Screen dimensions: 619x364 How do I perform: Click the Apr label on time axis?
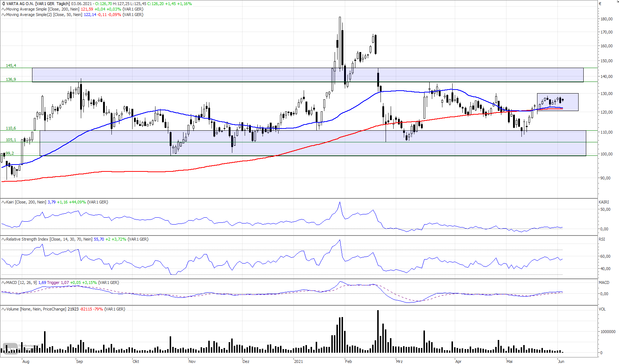pyautogui.click(x=458, y=361)
